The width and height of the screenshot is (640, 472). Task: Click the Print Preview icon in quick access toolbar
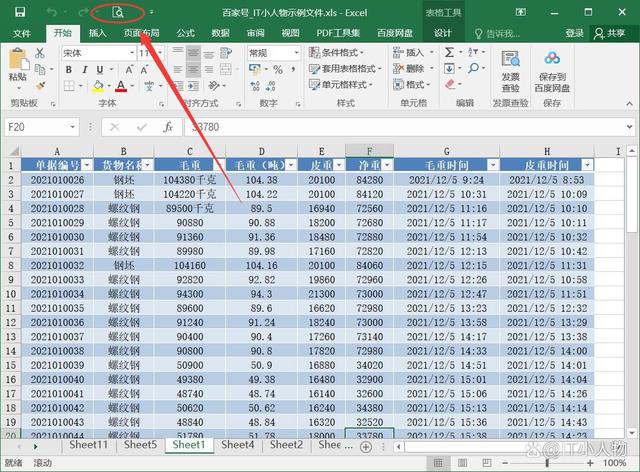(117, 13)
